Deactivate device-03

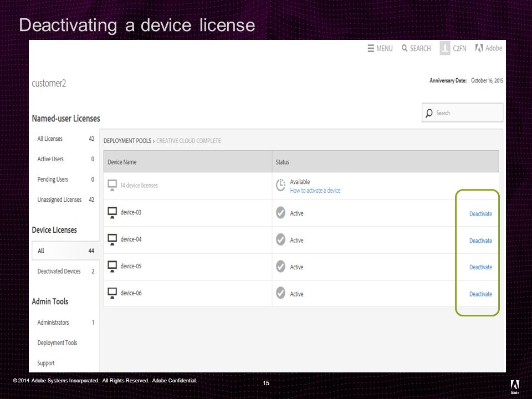480,214
